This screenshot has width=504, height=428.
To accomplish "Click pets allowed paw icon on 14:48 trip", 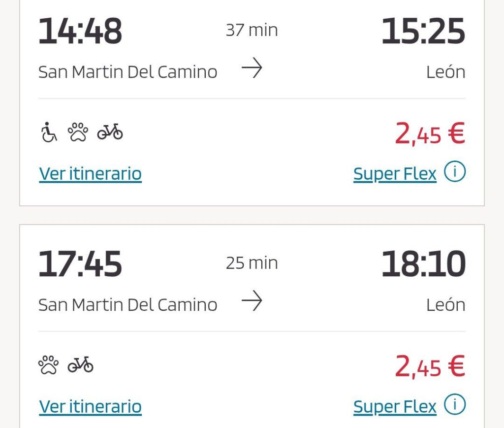I will coord(78,132).
